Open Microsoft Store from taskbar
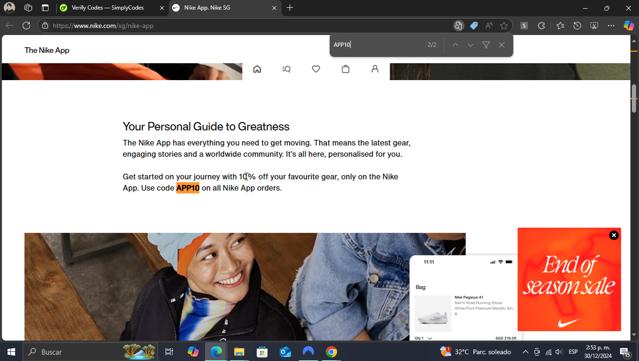639x361 pixels. [262, 352]
